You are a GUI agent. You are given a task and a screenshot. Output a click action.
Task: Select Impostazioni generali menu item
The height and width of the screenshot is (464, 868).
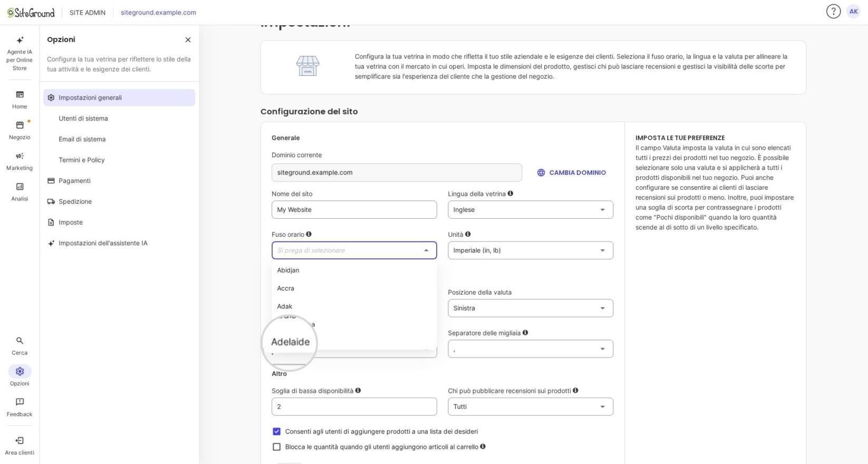pos(119,98)
